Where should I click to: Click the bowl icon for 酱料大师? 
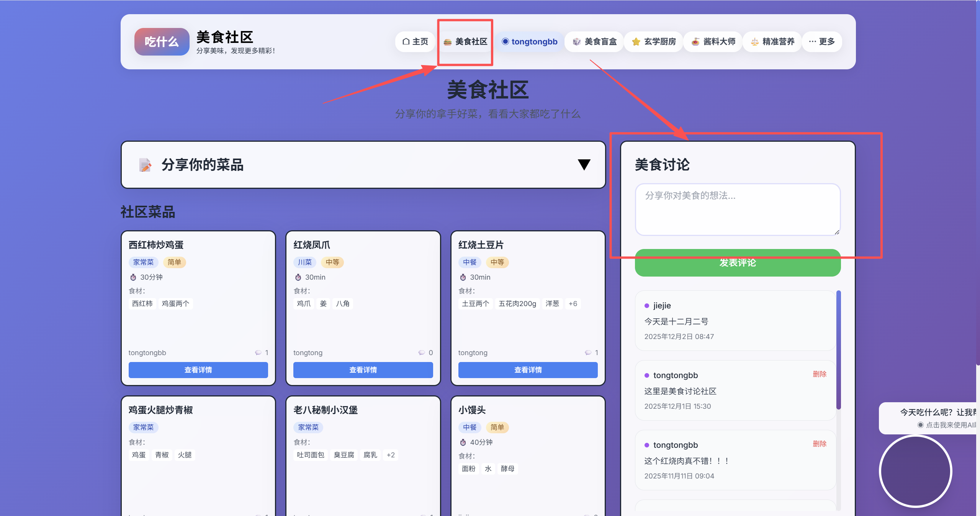(x=695, y=42)
